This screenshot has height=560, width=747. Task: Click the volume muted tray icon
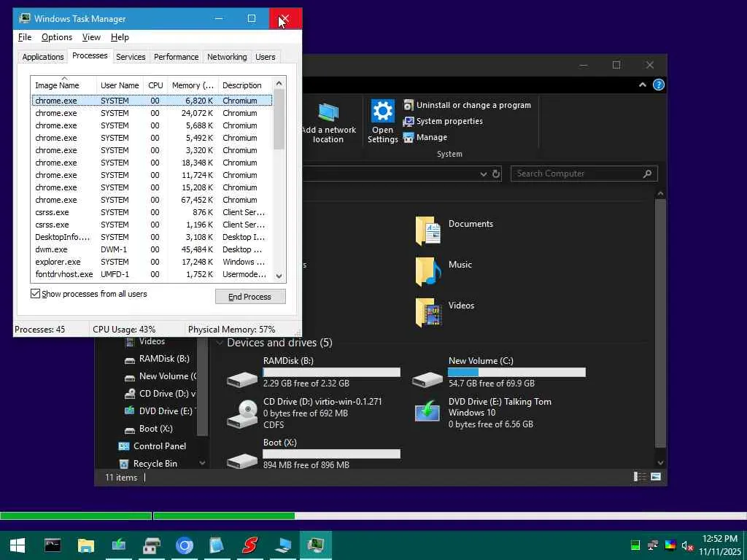click(x=687, y=545)
